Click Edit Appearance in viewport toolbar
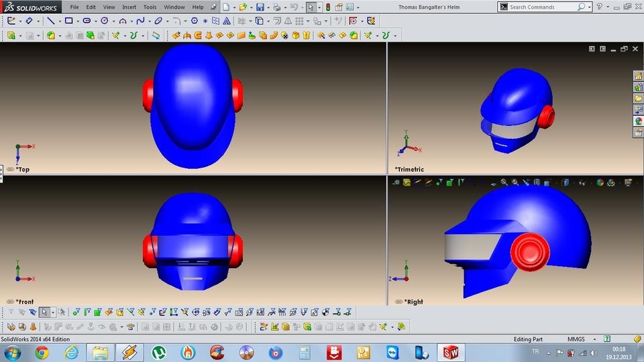Viewport: 644px width, 362px height. tap(600, 182)
